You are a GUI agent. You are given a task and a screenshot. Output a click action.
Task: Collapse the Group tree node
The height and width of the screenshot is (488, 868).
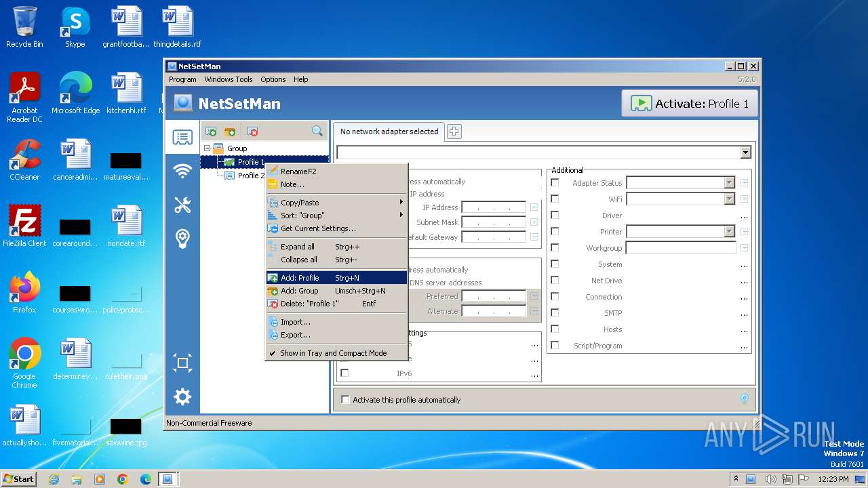click(x=208, y=148)
